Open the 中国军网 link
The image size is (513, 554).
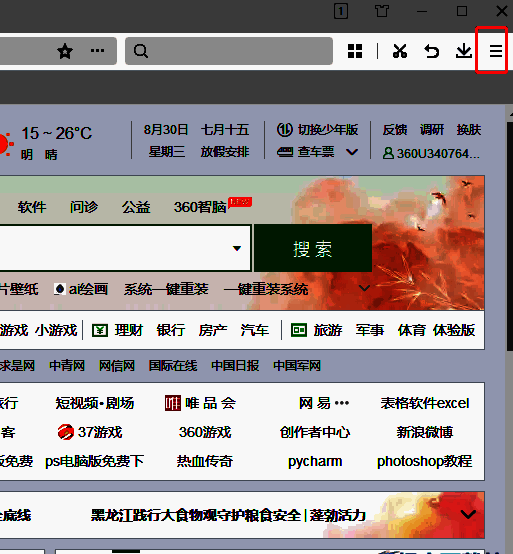pos(297,366)
